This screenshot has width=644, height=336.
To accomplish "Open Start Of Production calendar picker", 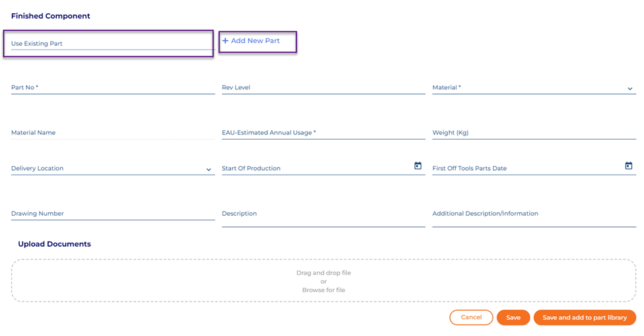I will point(417,166).
